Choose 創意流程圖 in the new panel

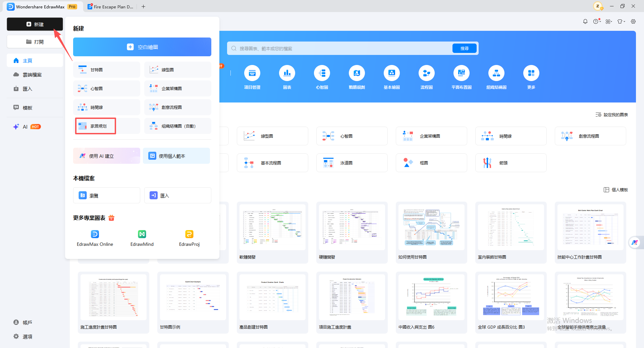click(x=178, y=107)
